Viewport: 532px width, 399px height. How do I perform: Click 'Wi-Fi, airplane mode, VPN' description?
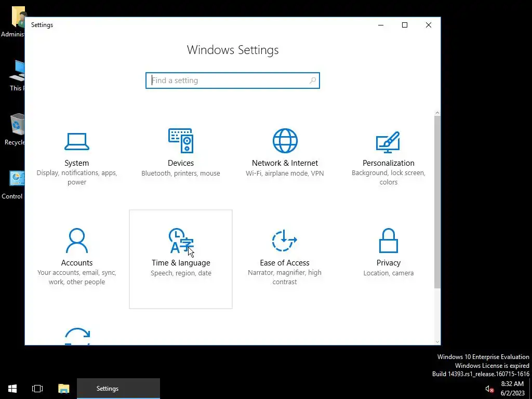pyautogui.click(x=285, y=173)
